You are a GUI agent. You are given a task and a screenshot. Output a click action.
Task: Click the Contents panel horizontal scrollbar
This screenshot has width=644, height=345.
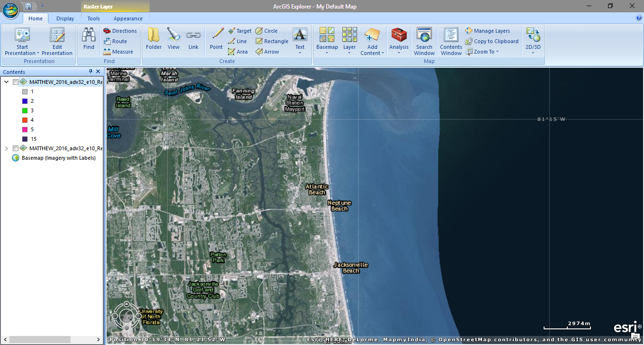(40, 339)
